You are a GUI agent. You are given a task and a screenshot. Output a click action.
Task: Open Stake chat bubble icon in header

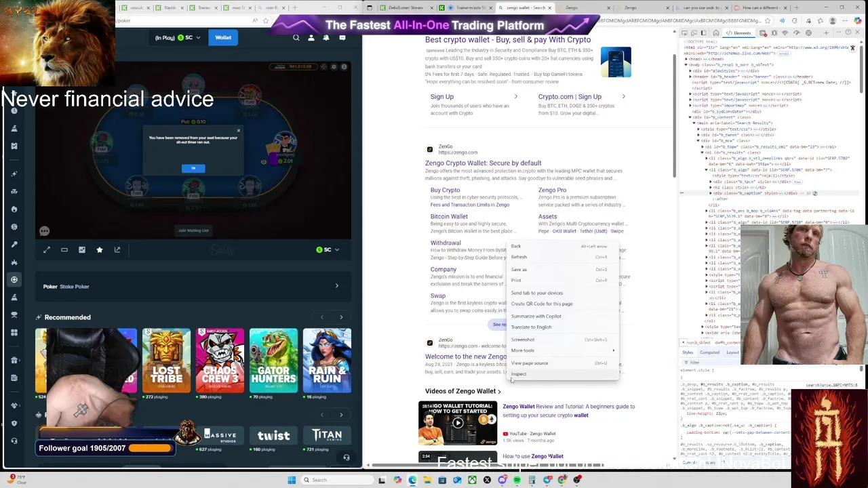pyautogui.click(x=342, y=38)
